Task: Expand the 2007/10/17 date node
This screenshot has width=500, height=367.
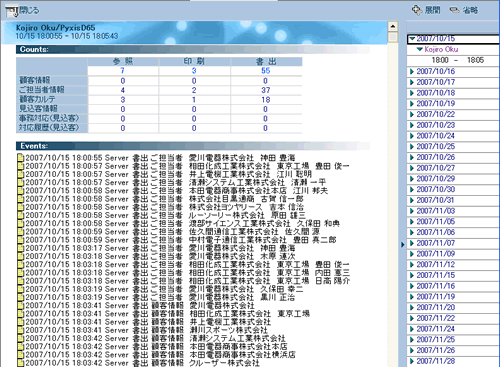Action: pos(412,82)
